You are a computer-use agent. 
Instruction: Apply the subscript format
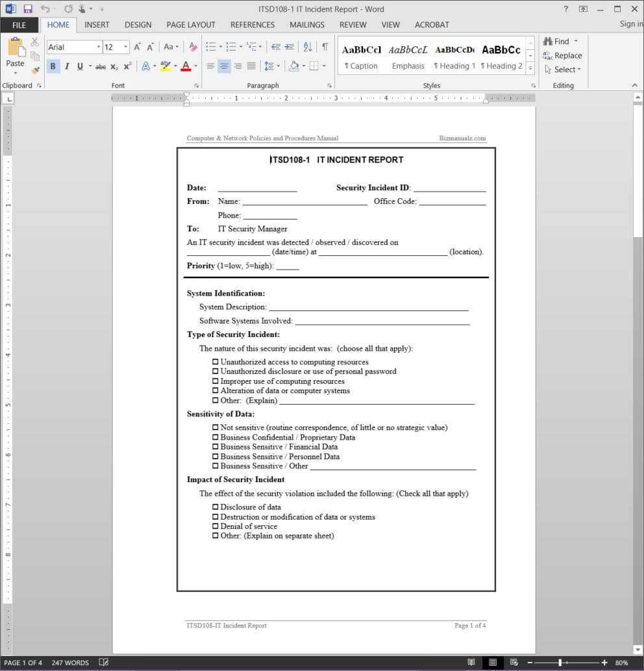point(114,66)
